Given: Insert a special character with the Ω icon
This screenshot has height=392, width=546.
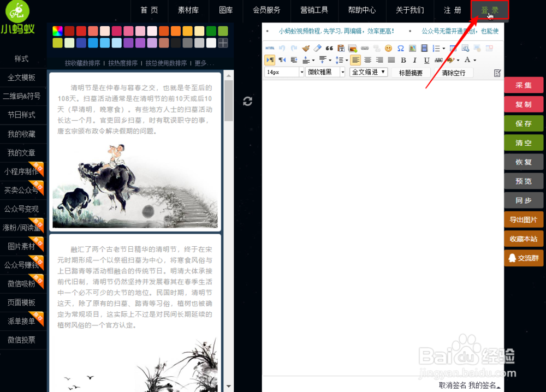Looking at the screenshot, I should tap(401, 48).
